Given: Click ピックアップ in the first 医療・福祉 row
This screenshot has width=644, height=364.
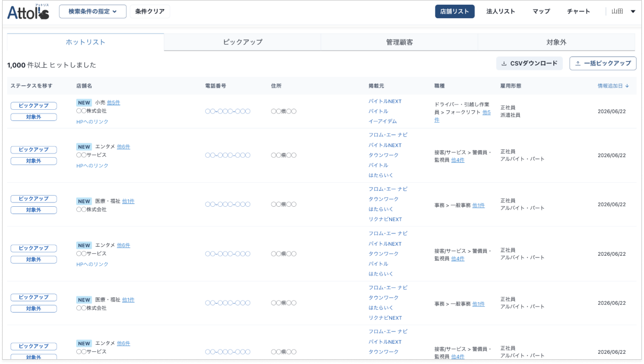Looking at the screenshot, I should pyautogui.click(x=34, y=199).
